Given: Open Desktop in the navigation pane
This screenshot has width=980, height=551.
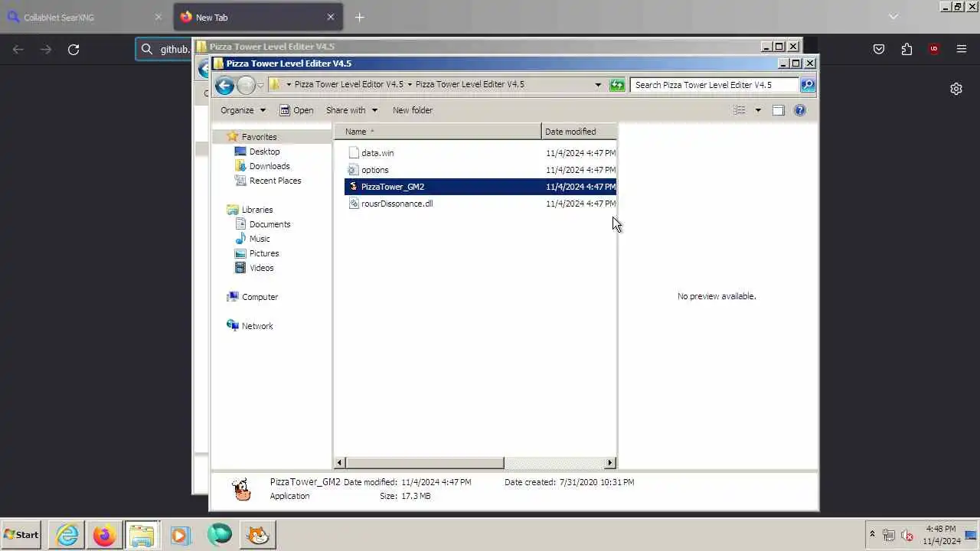Looking at the screenshot, I should (264, 152).
